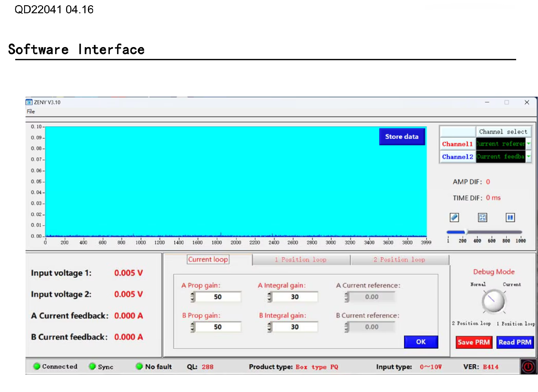Screen dimensions: 538x392
Task: Click the A Prop gain input field
Action: click(x=218, y=297)
